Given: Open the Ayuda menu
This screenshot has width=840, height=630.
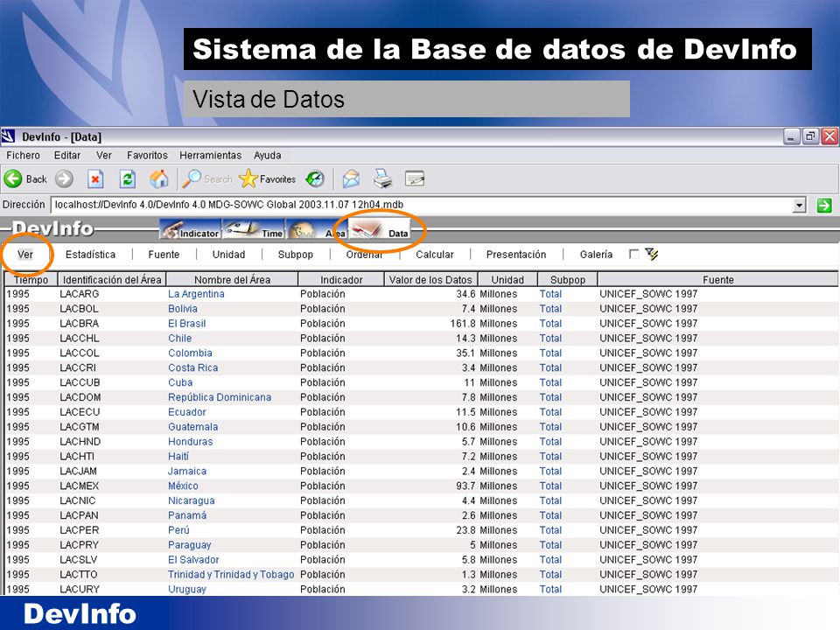Looking at the screenshot, I should point(268,156).
